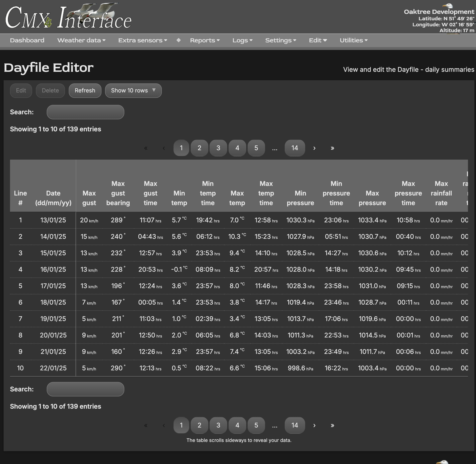
Task: Open the Utilities menu
Action: [353, 40]
